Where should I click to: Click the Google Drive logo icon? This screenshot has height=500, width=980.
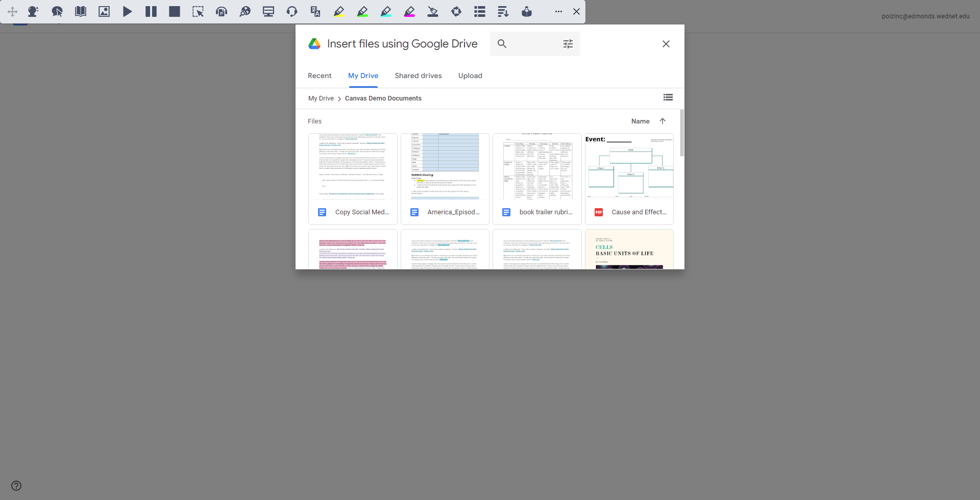click(x=314, y=44)
